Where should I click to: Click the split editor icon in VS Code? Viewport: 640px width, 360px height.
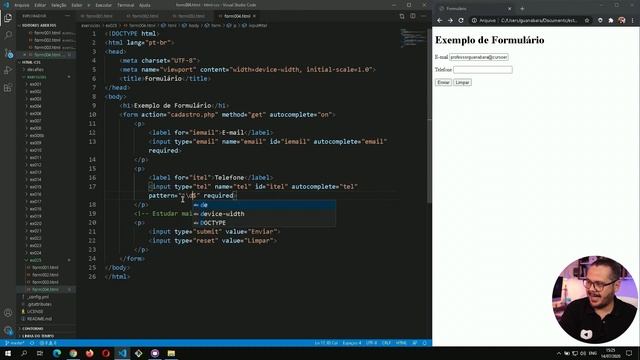coord(413,16)
